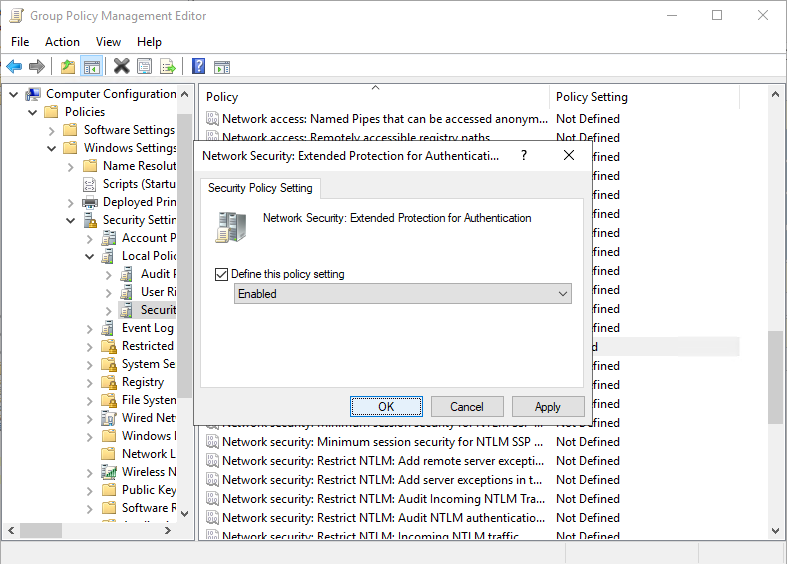Click the Event Log tree icon

click(107, 328)
